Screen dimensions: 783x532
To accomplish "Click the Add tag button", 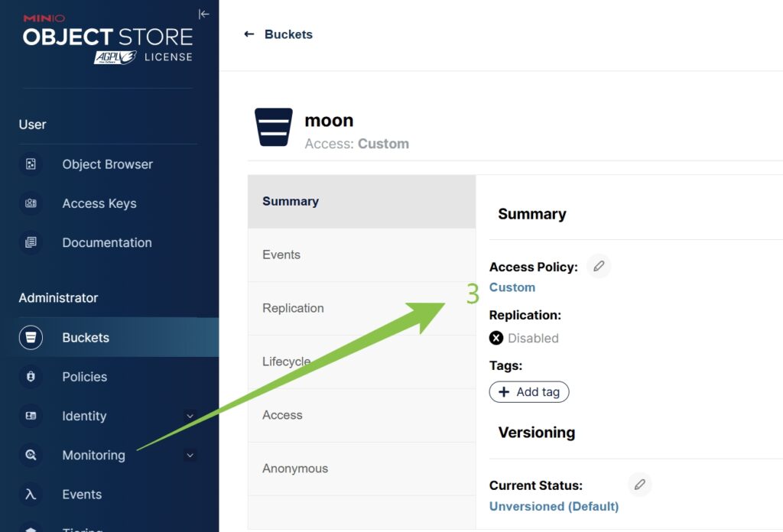I will tap(529, 392).
